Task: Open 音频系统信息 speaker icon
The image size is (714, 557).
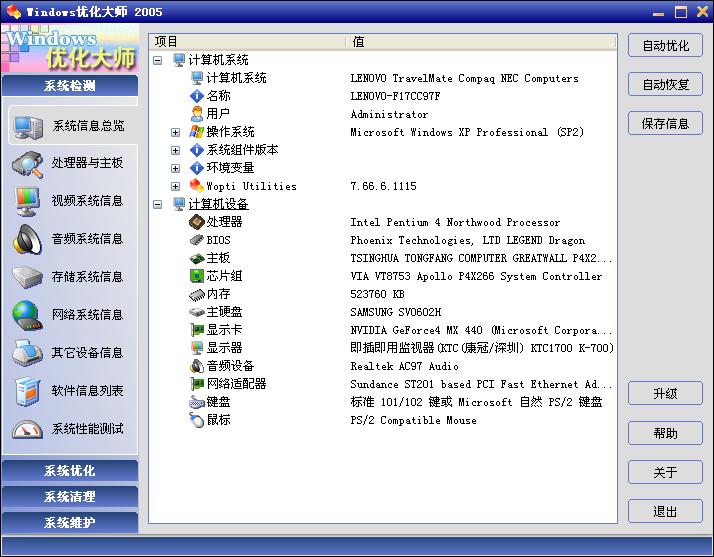Action: coord(28,239)
